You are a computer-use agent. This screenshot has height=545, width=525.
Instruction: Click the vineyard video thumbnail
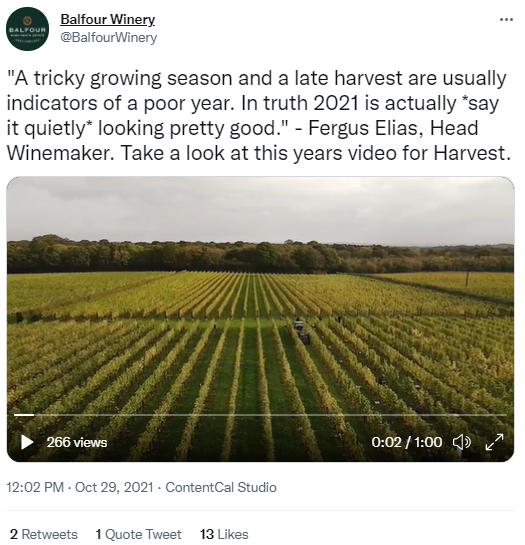click(x=260, y=319)
